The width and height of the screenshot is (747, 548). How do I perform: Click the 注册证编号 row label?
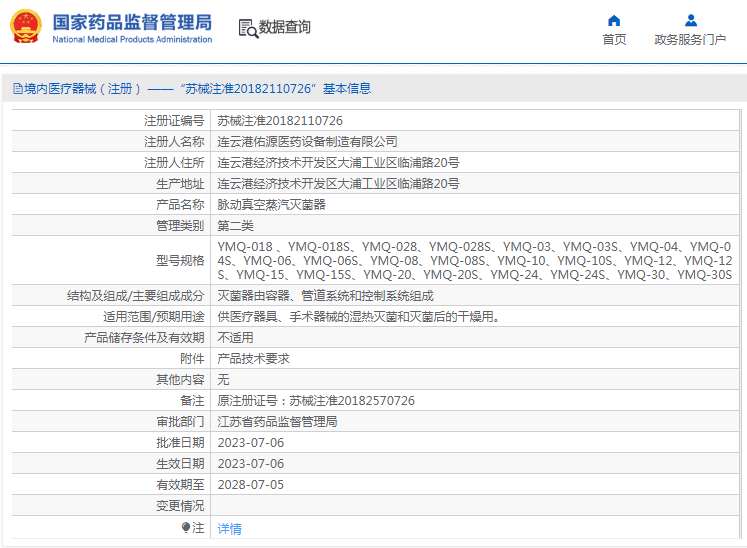(x=174, y=121)
